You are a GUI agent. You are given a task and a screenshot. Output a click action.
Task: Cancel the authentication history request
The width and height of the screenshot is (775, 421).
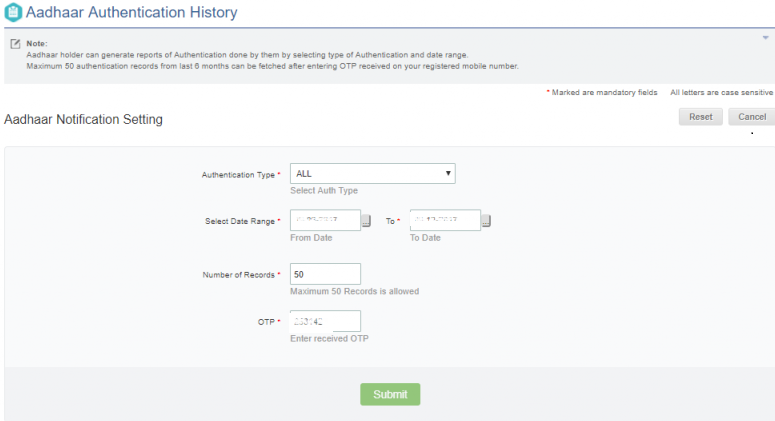point(752,117)
